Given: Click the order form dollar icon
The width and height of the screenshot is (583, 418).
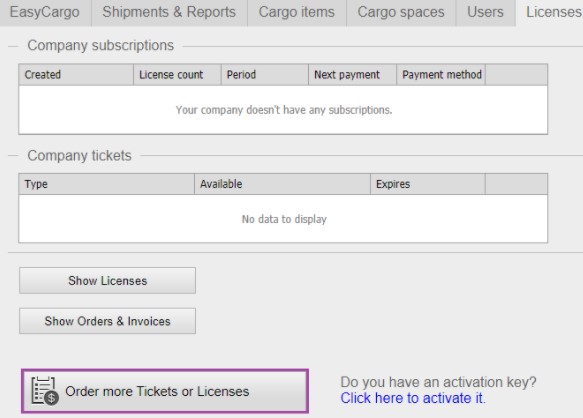Looking at the screenshot, I should [45, 391].
